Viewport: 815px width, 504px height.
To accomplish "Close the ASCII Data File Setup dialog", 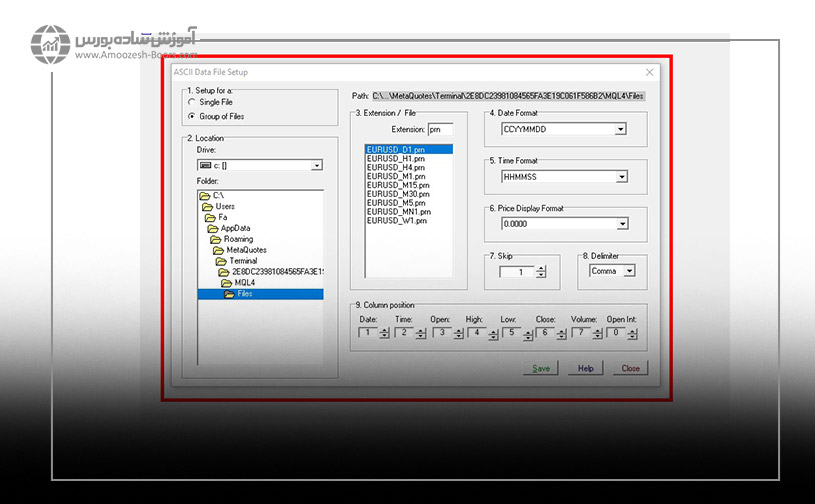I will 649,72.
